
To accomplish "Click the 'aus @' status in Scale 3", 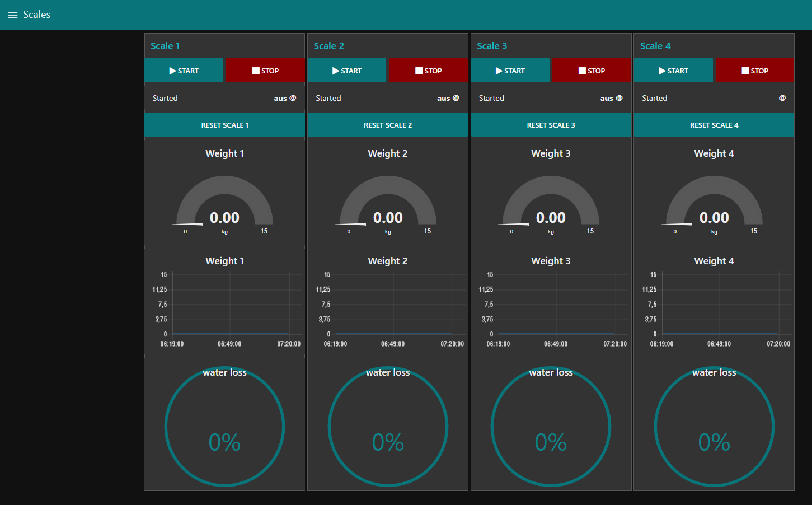I will point(612,98).
